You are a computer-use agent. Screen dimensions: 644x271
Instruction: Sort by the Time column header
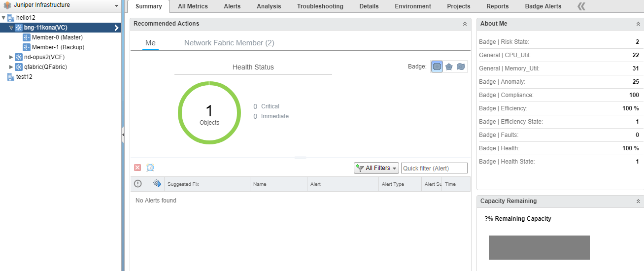point(456,184)
